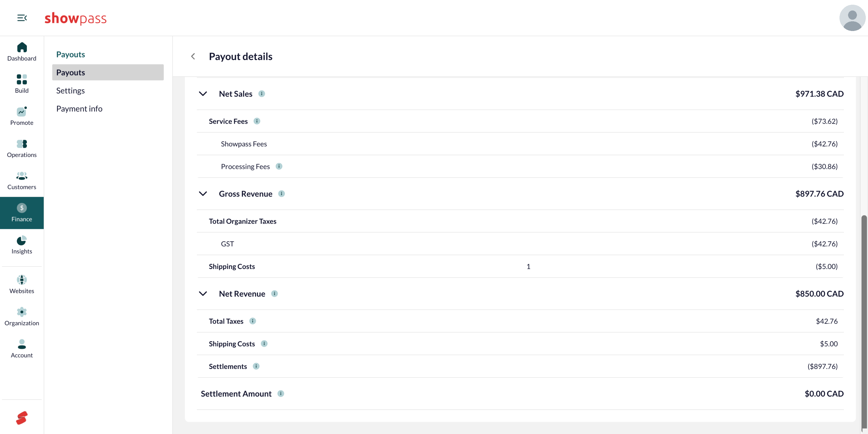Screen dimensions: 868x434
Task: Show info for Settlements
Action: tap(256, 366)
